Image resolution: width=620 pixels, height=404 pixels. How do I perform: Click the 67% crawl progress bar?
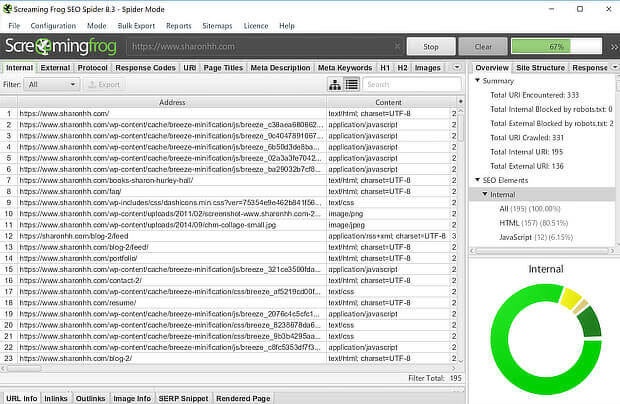[557, 46]
